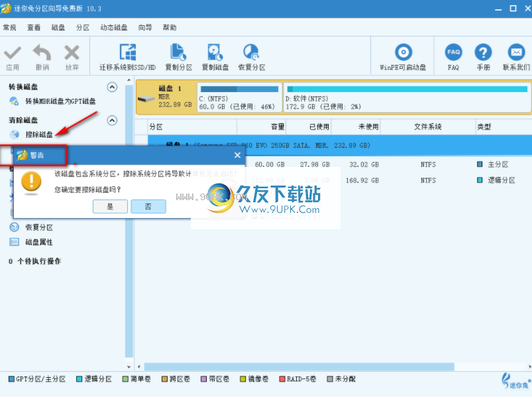This screenshot has height=397, width=532.
Task: Click the horizontal scrollbar thumb
Action: pos(299,367)
